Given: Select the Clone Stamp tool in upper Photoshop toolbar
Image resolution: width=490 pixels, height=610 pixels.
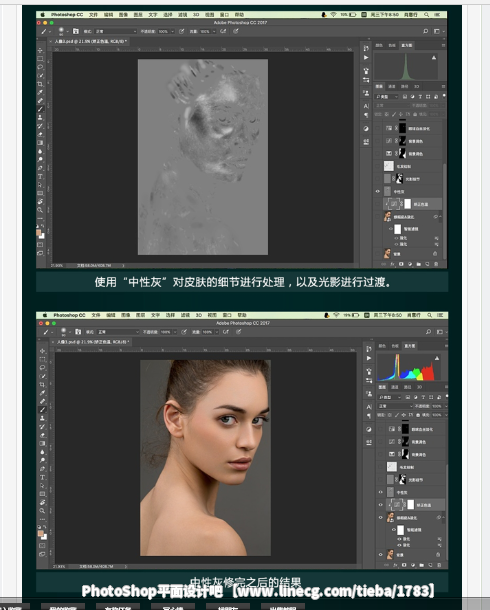Looking at the screenshot, I should click(40, 117).
